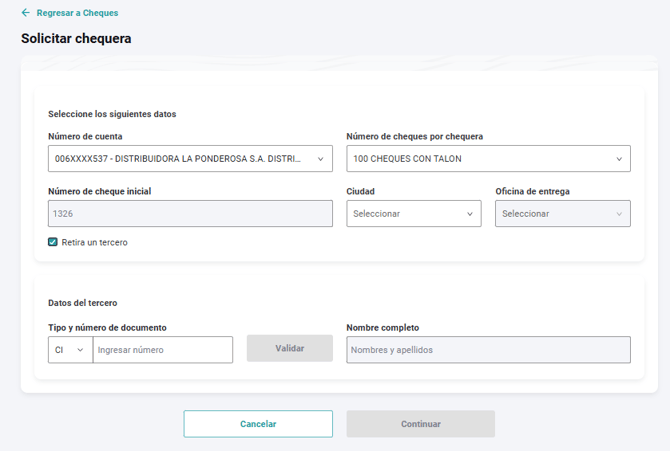Click the back arrow icon
This screenshot has height=451, width=670.
click(26, 13)
